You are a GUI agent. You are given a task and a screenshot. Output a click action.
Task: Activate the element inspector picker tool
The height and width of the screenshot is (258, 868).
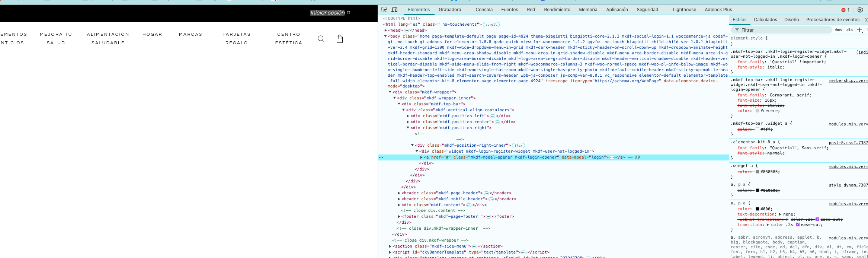point(384,10)
